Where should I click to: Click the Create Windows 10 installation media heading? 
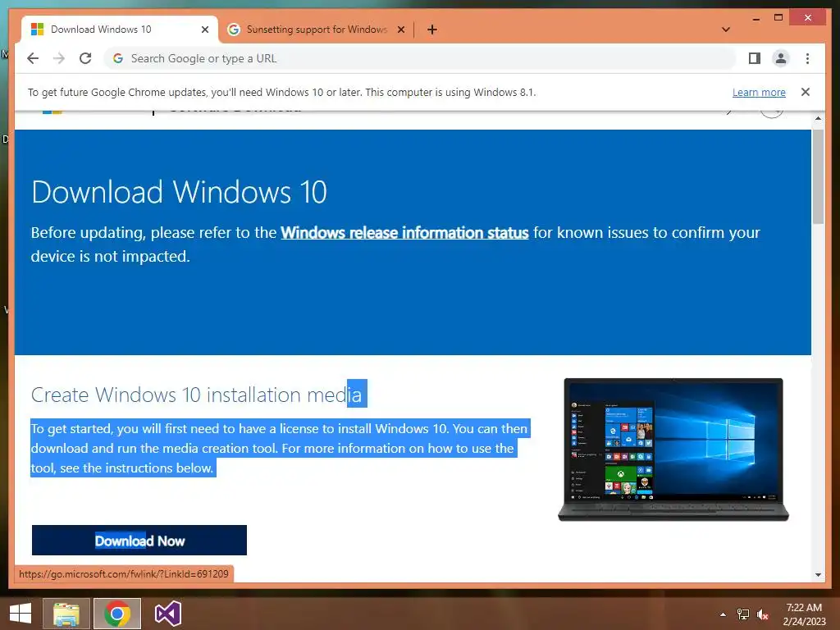point(197,395)
